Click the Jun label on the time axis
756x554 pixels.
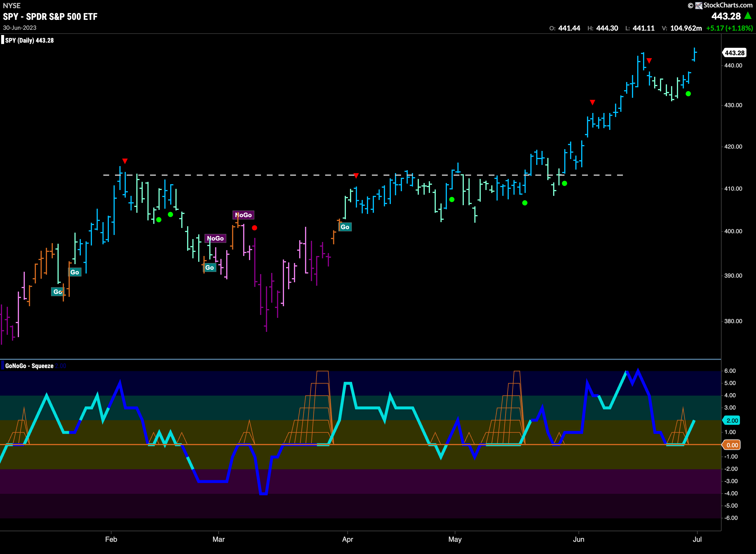click(x=579, y=539)
